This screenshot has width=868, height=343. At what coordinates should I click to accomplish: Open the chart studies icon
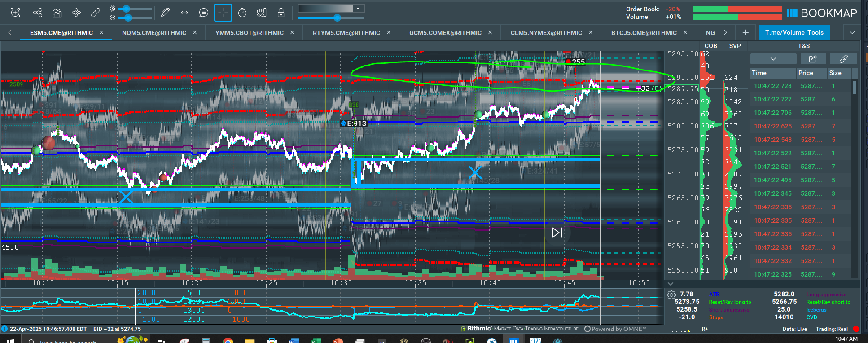(x=57, y=13)
